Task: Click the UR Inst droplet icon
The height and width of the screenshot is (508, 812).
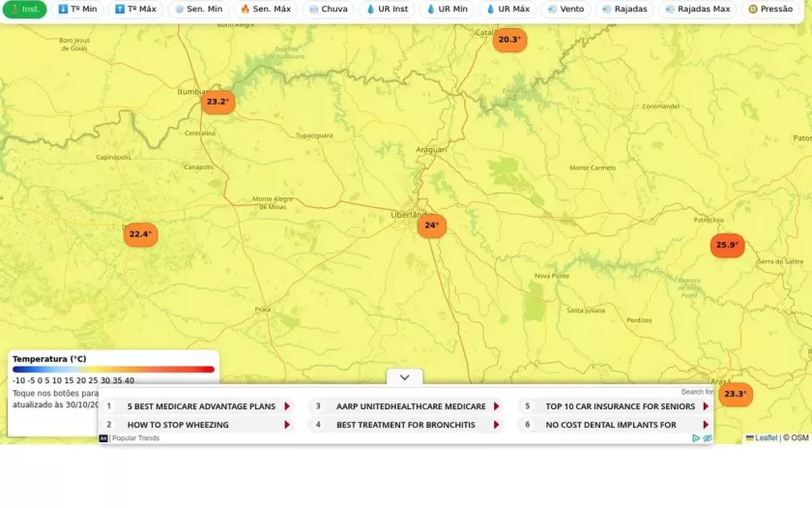Action: [x=371, y=9]
